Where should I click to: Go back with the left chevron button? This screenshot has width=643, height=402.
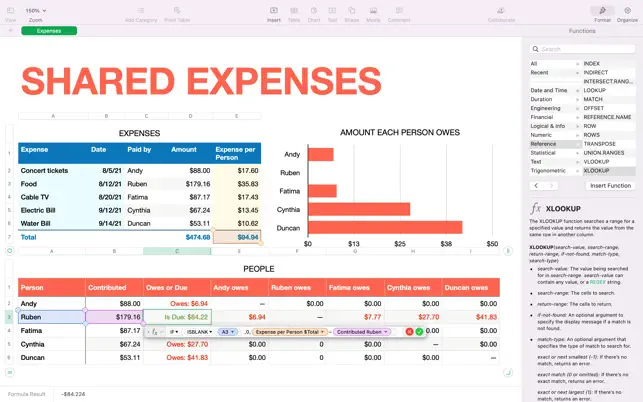point(536,186)
